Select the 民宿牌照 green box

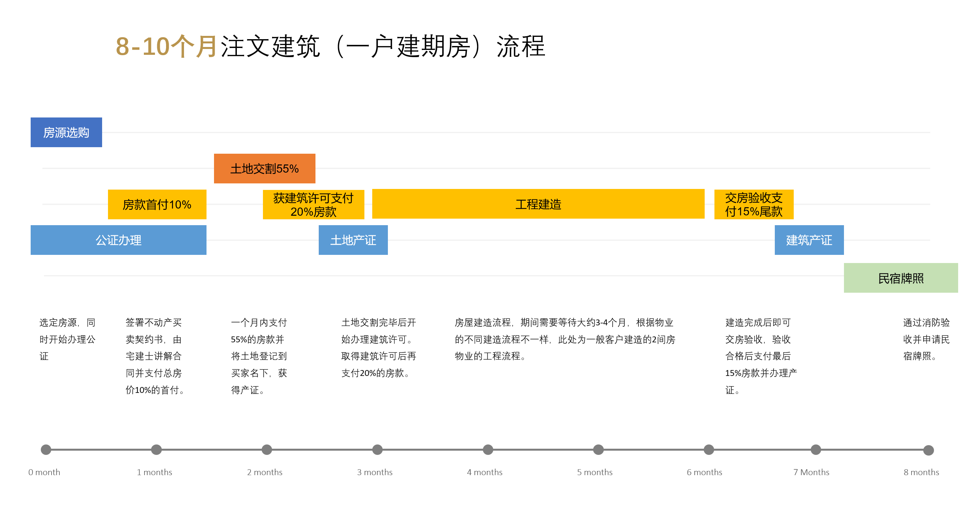click(900, 278)
